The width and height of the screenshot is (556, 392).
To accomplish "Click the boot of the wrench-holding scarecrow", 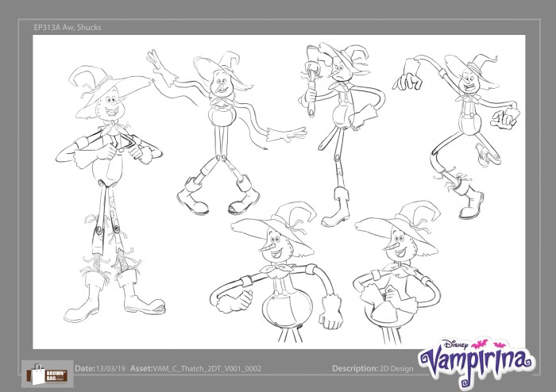I will (x=340, y=209).
